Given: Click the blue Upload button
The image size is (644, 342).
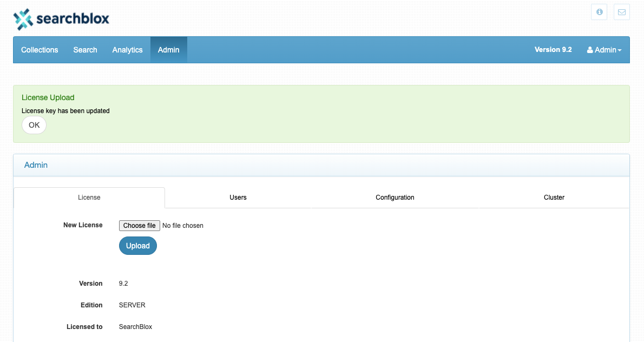Looking at the screenshot, I should coord(138,246).
